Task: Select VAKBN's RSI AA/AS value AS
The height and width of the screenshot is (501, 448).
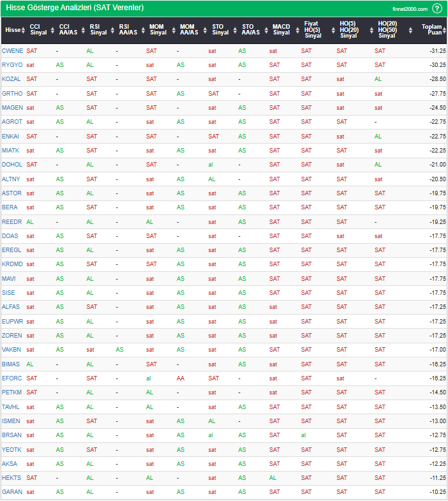Action: (119, 350)
